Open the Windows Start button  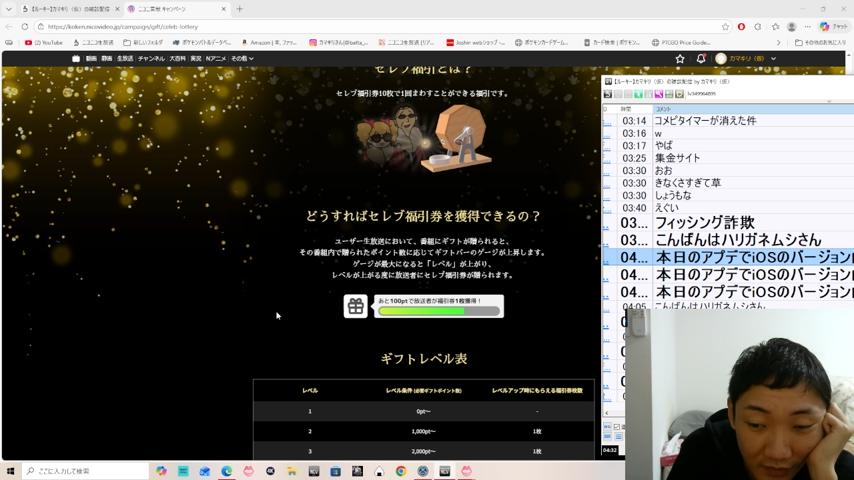pyautogui.click(x=10, y=471)
